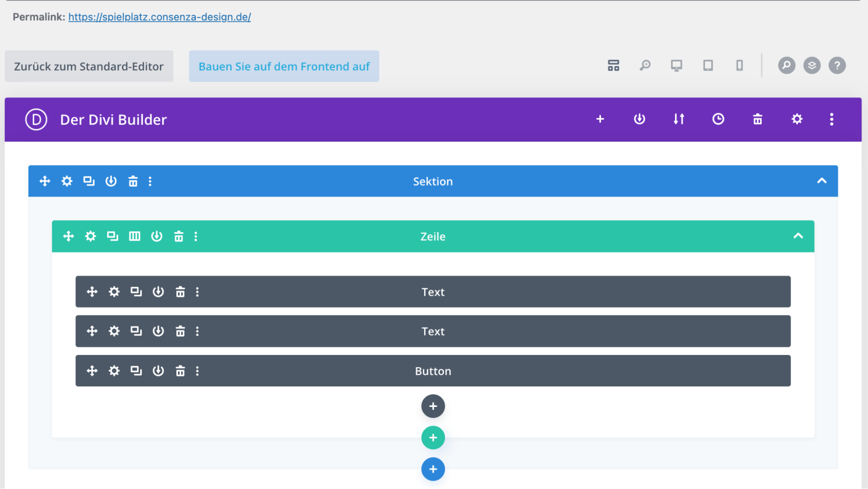Delete the second Text module

point(180,331)
